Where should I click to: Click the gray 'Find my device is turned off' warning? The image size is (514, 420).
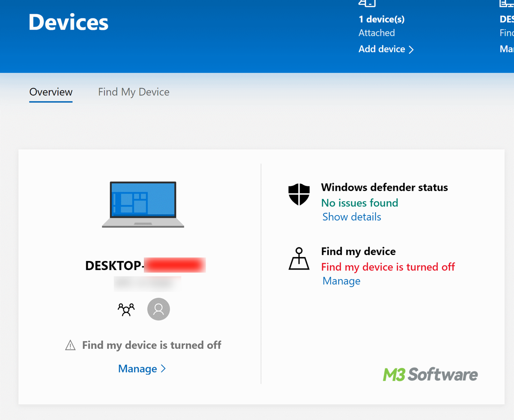[152, 345]
